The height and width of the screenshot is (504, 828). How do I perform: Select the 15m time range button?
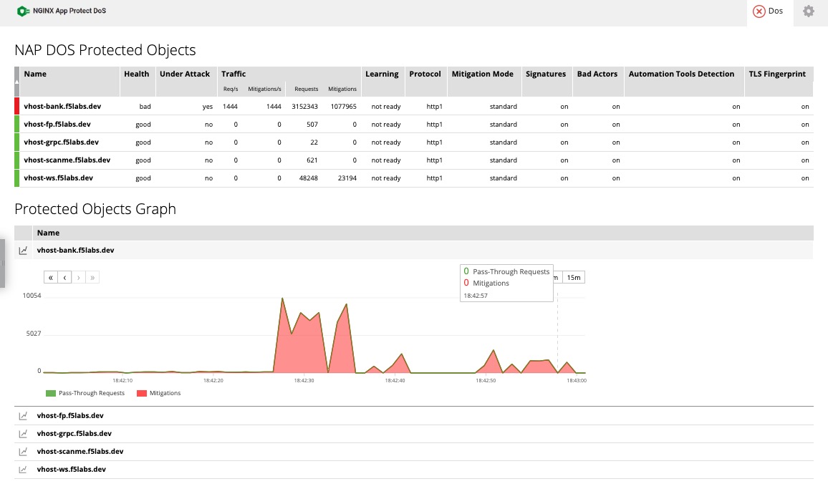click(x=574, y=277)
